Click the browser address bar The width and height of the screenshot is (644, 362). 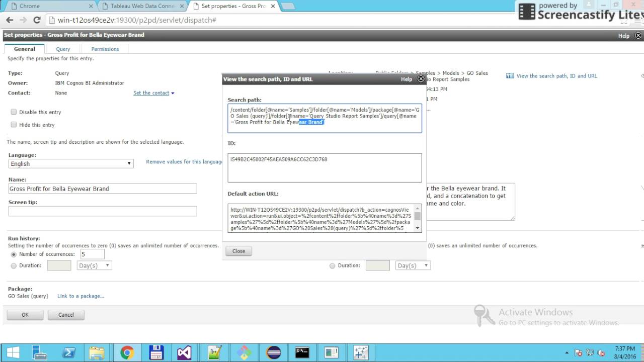(282, 20)
